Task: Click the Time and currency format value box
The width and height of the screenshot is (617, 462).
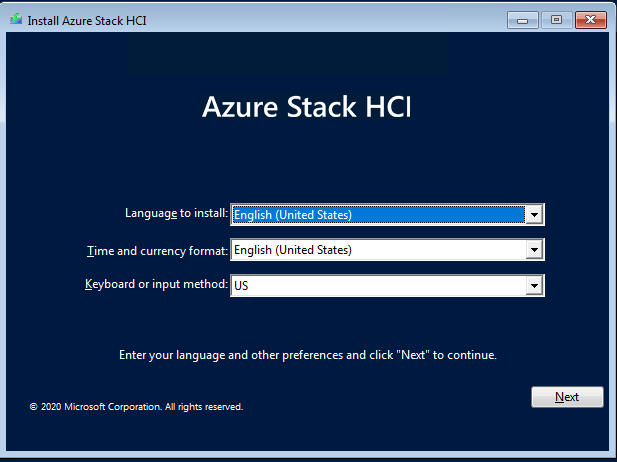Action: tap(378, 250)
